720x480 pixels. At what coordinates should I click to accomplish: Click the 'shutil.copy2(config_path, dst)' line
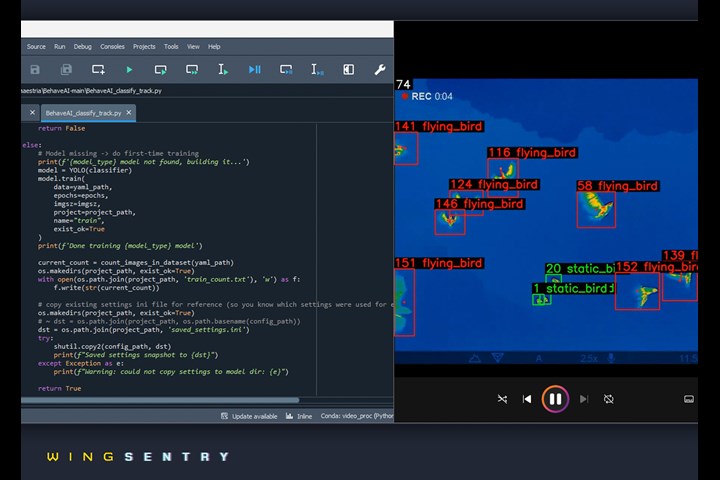112,346
